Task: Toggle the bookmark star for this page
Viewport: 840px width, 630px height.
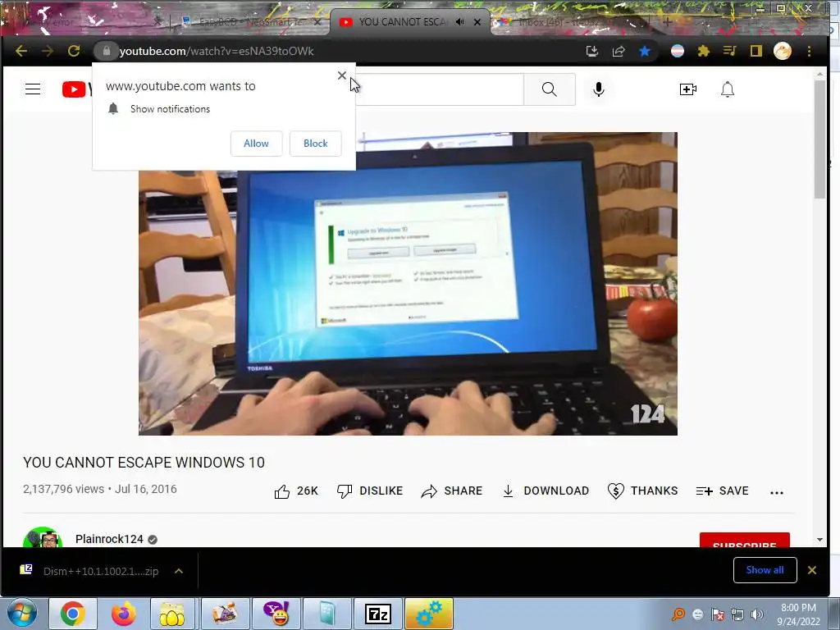Action: 645,51
